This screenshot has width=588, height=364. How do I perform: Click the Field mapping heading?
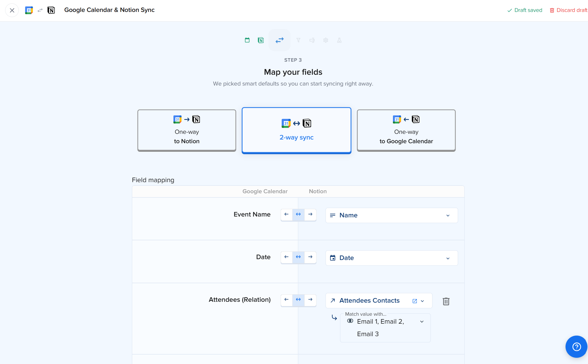pos(153,180)
